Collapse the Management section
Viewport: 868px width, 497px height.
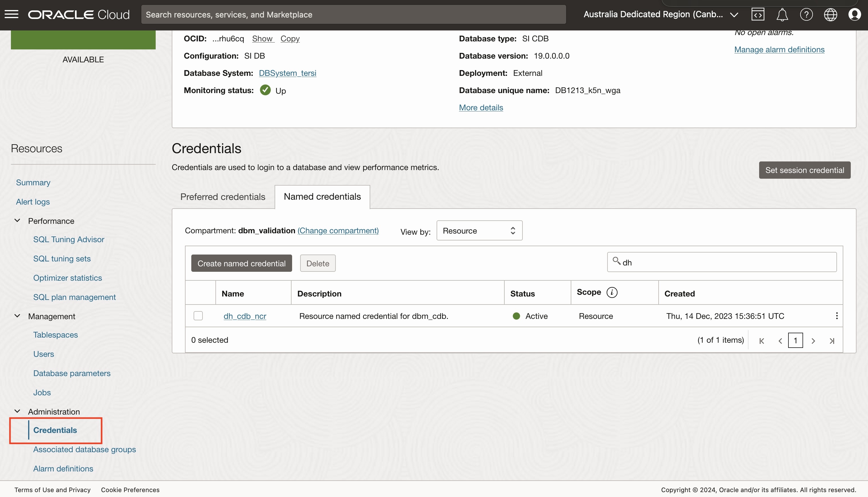[18, 316]
